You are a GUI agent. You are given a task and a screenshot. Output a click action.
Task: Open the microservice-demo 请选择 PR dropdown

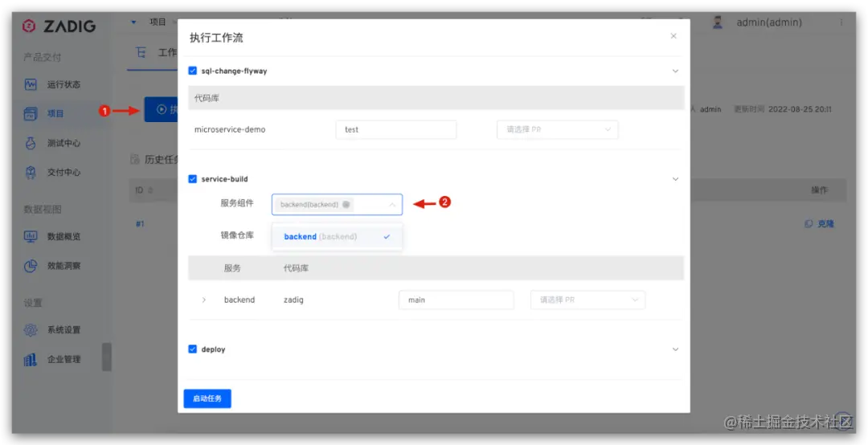(558, 129)
